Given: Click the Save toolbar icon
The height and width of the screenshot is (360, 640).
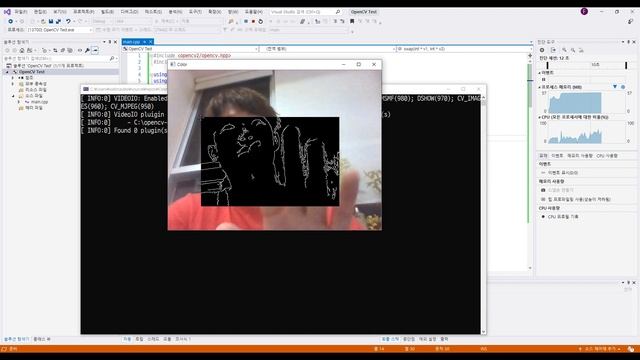Looking at the screenshot, I should (51, 21).
